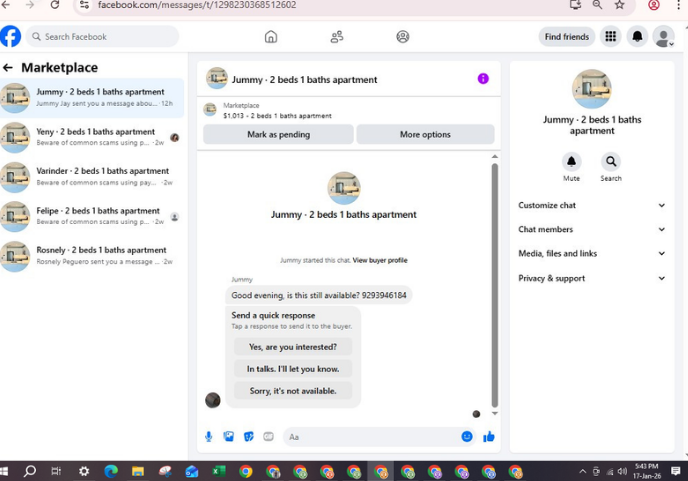Click chat scrollbar down arrow

495,413
